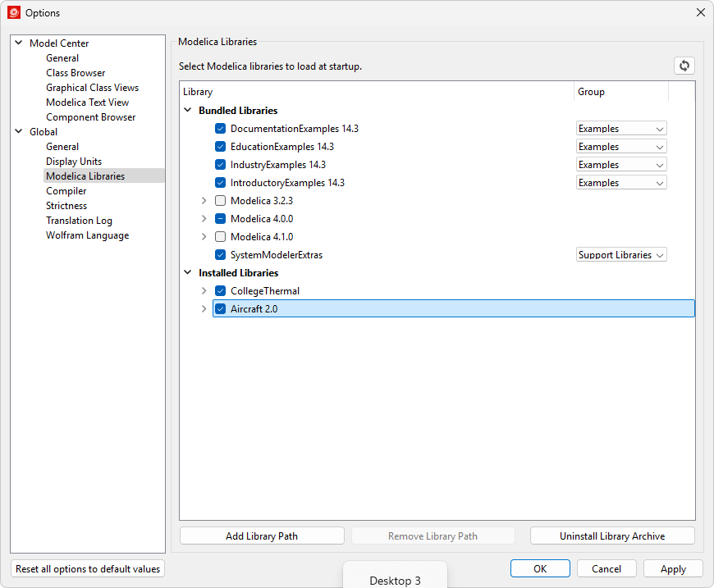Screen dimensions: 714x588
Task: Open General under Model Center
Action: (x=62, y=58)
